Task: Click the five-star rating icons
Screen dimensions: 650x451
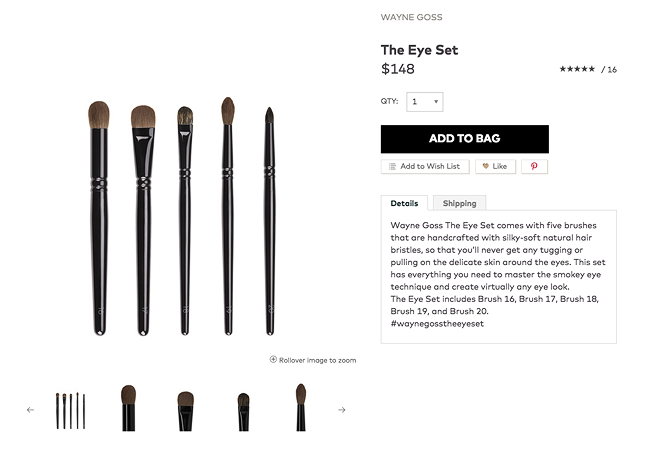Action: click(577, 69)
